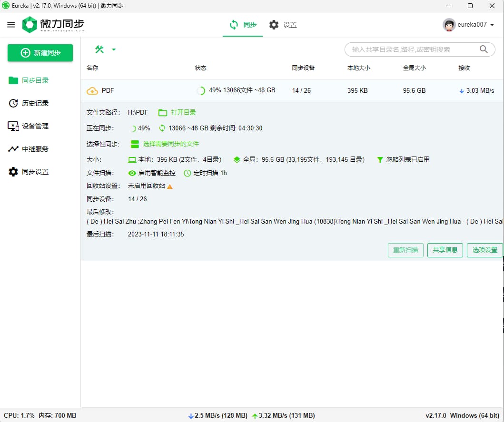Click the selective sync list icon
504x422 pixels.
(x=135, y=144)
